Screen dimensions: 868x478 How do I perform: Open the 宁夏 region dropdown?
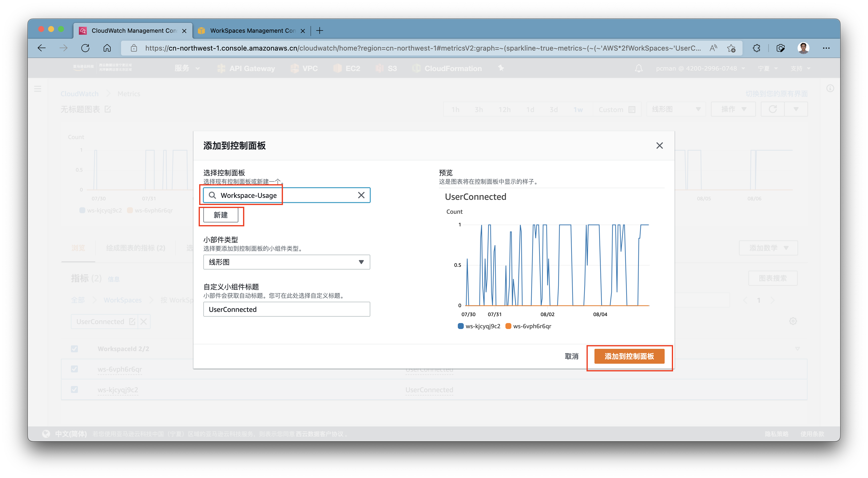pyautogui.click(x=767, y=68)
